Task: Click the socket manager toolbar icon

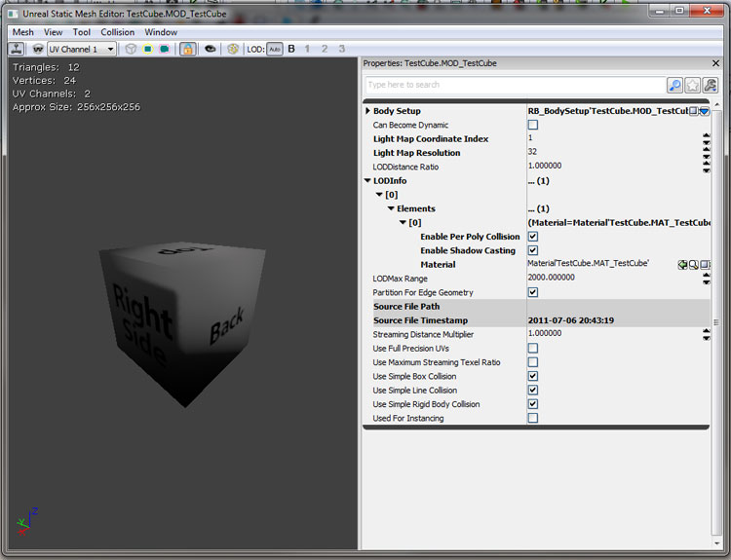Action: point(17,49)
